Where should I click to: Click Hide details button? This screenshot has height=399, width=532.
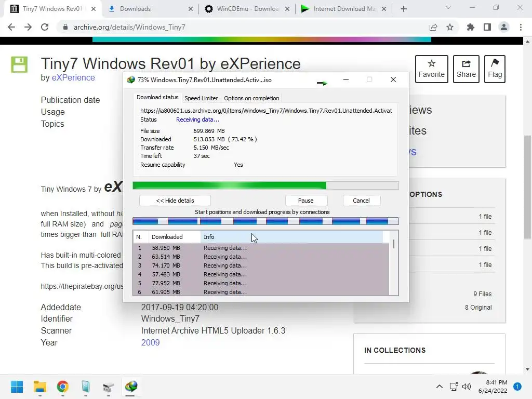(x=175, y=201)
